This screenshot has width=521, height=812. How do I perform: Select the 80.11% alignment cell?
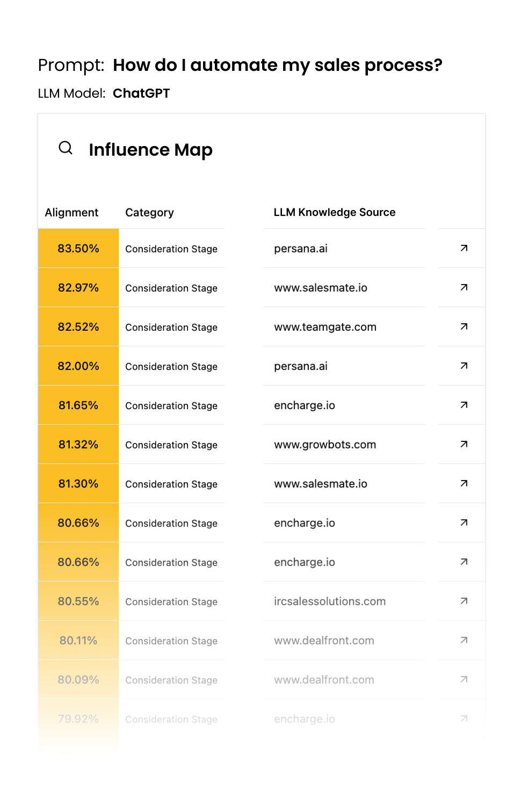(x=78, y=640)
